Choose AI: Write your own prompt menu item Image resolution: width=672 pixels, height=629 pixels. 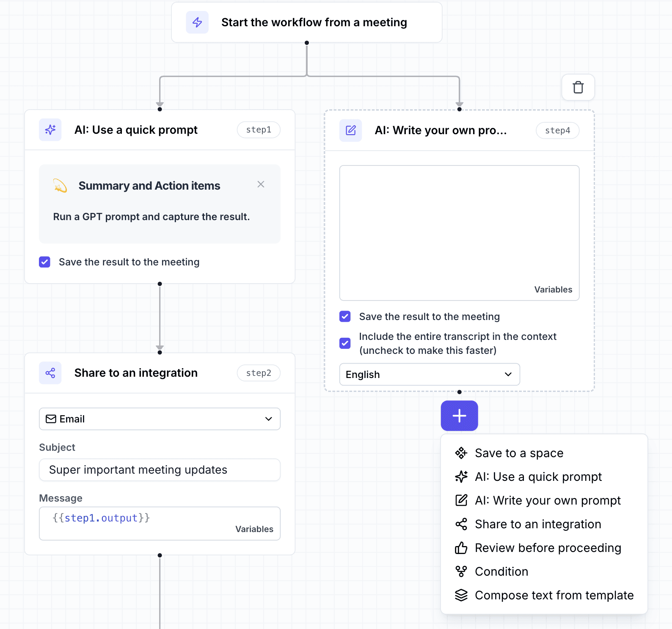pyautogui.click(x=544, y=500)
